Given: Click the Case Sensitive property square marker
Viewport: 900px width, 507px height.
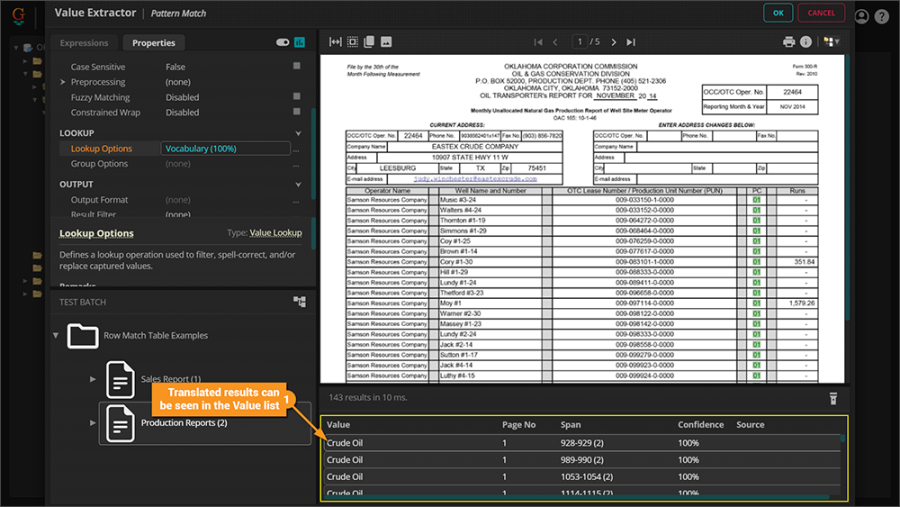Looking at the screenshot, I should tap(297, 67).
